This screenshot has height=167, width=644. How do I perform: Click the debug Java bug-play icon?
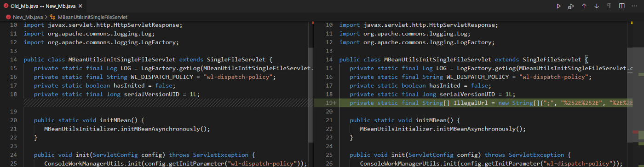point(571,6)
